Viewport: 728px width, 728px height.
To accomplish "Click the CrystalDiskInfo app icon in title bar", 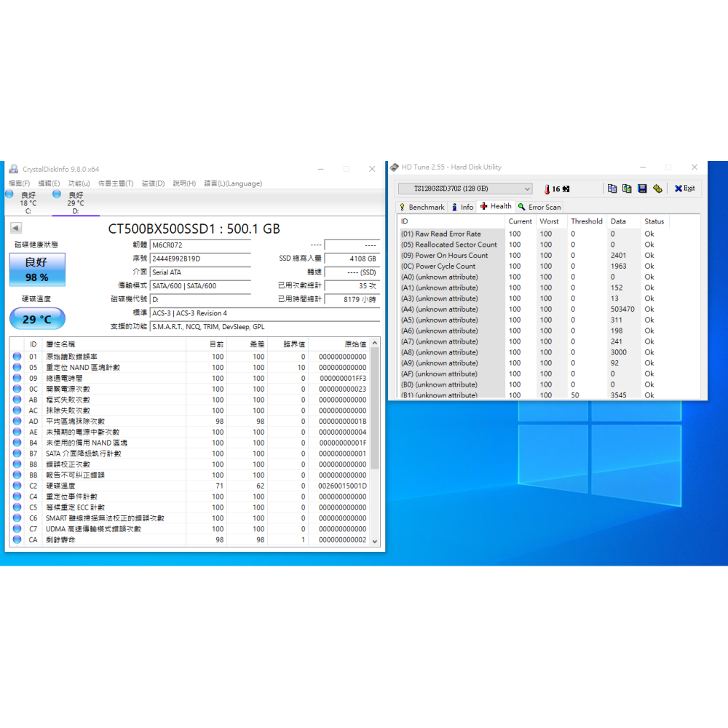I will pos(13,169).
